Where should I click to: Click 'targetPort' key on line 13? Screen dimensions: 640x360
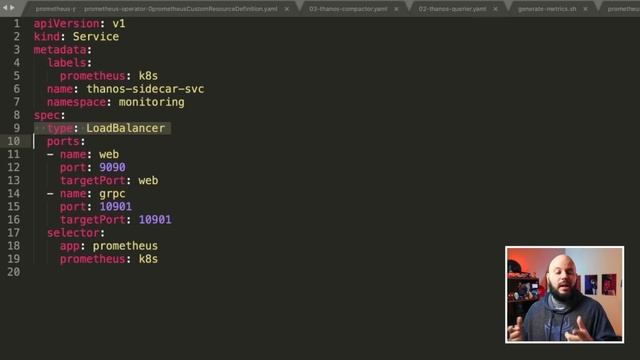tap(93, 180)
